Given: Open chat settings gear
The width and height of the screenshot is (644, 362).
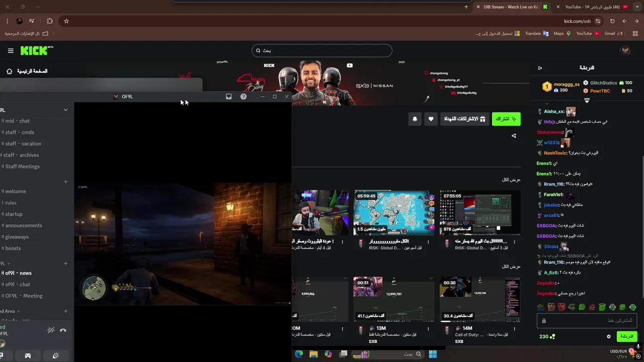Looking at the screenshot, I should pos(609,336).
